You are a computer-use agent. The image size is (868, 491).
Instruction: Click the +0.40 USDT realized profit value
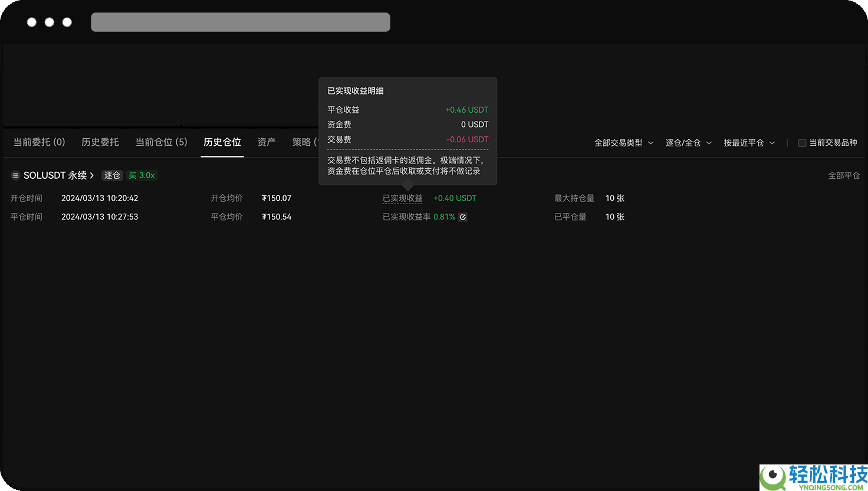pyautogui.click(x=455, y=198)
